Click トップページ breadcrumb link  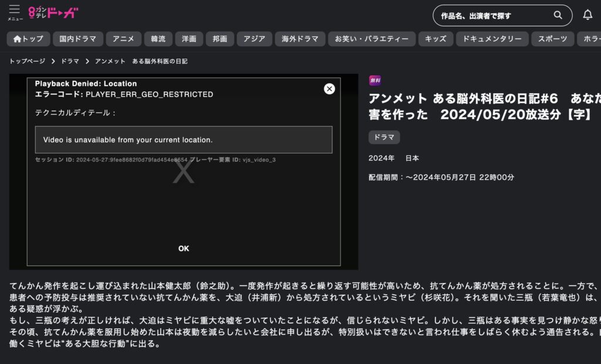27,61
